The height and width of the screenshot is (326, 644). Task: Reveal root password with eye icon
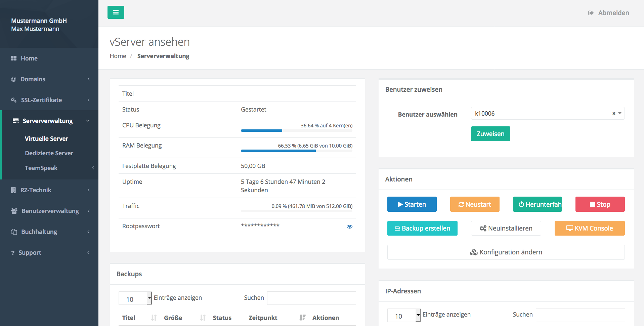click(349, 227)
